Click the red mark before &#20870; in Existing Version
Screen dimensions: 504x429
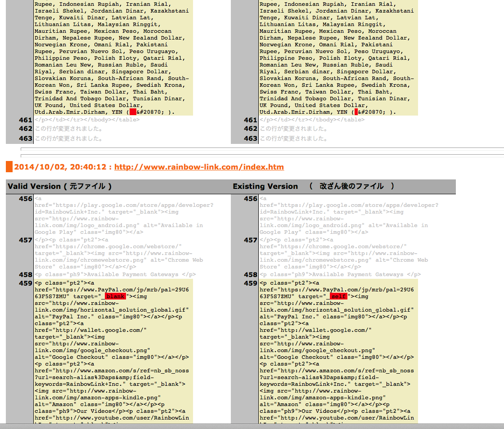[x=356, y=112]
